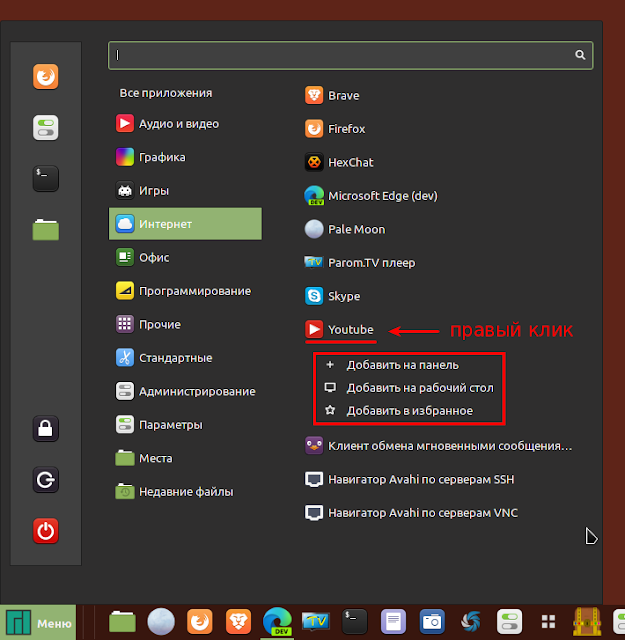Open Pale Moon from the panel
The image size is (625, 640).
click(161, 622)
